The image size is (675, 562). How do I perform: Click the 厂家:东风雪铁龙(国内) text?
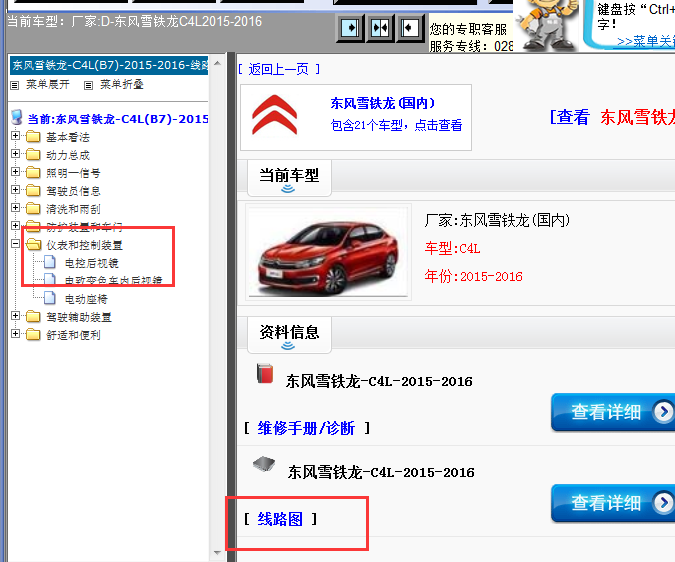tap(497, 220)
